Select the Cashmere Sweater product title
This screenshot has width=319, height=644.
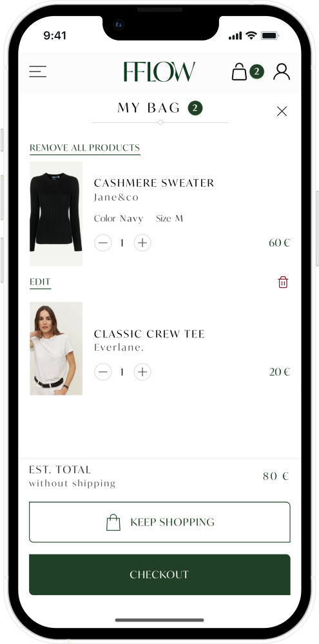coord(154,183)
